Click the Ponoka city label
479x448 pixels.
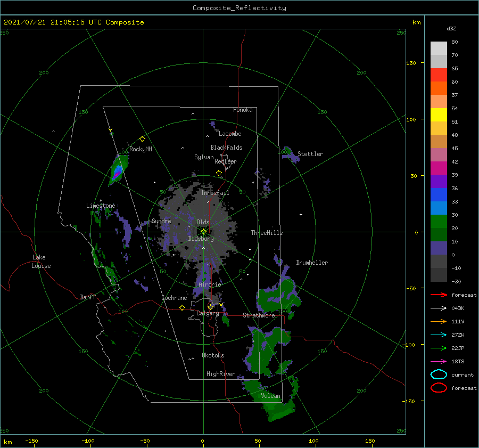pos(243,110)
